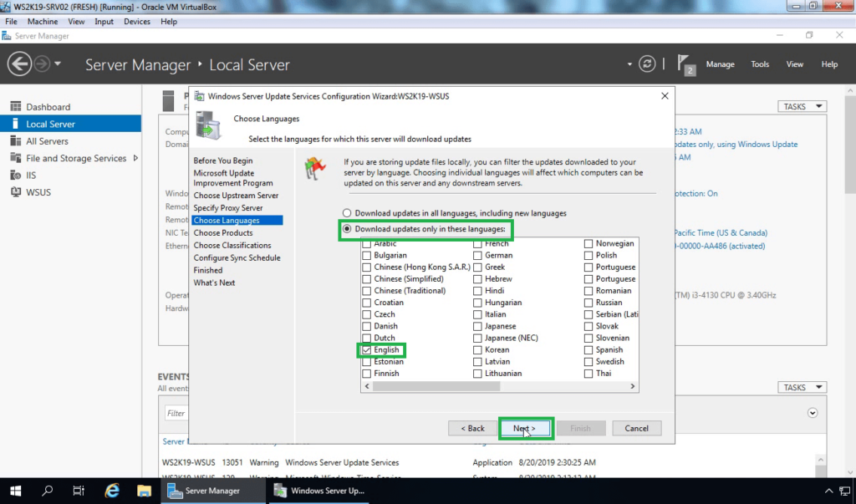This screenshot has height=504, width=856.
Task: Go to Configure Sync Schedule step
Action: click(237, 257)
